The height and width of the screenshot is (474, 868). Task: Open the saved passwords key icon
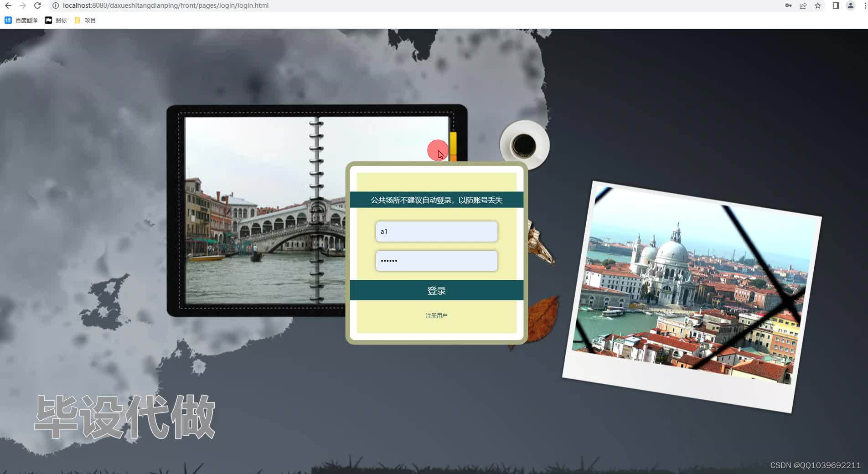click(x=788, y=5)
